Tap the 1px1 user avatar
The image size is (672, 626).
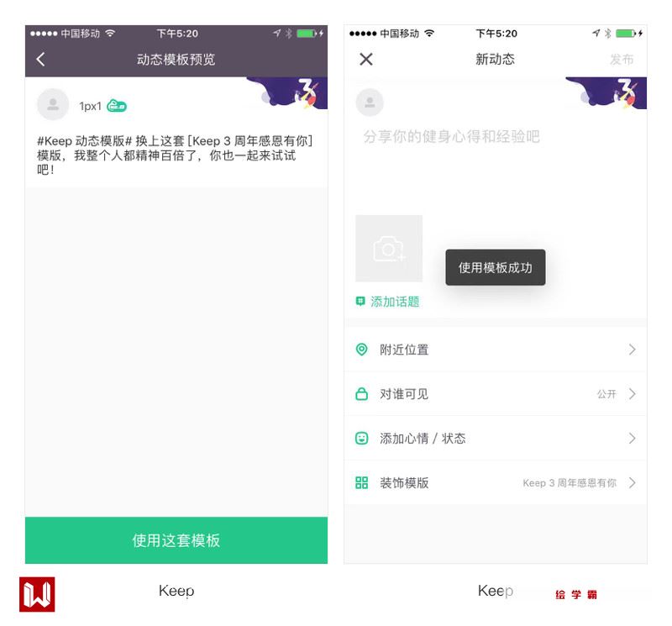point(53,104)
